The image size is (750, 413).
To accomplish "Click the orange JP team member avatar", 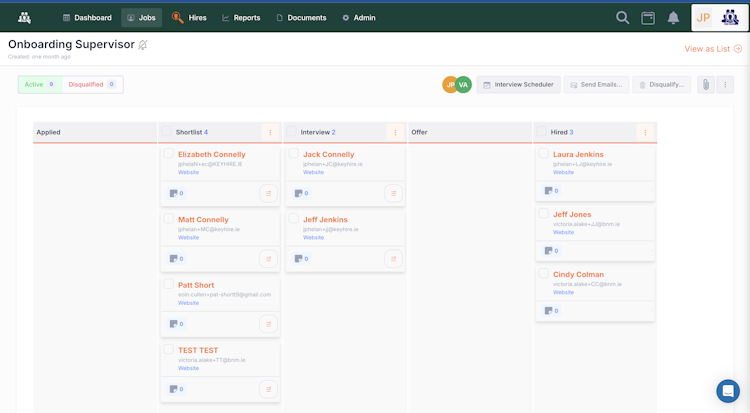I will pos(449,85).
